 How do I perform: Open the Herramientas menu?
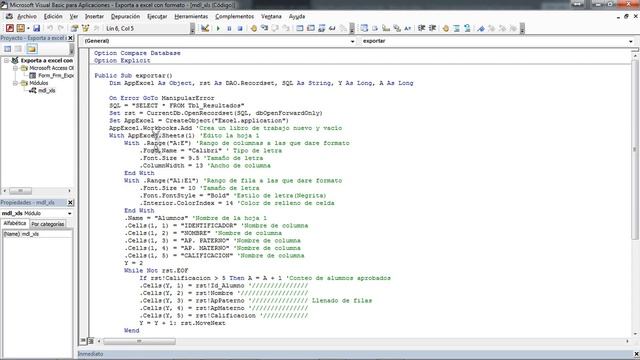(x=191, y=16)
